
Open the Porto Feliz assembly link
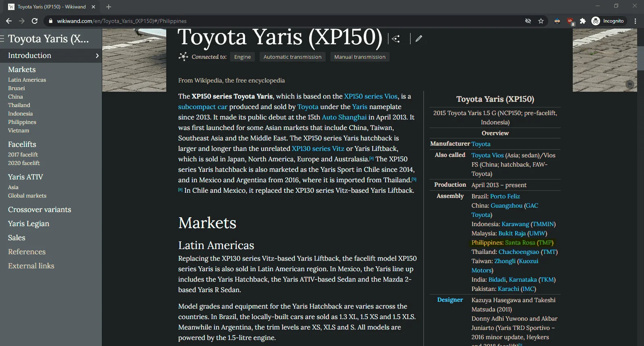(x=505, y=196)
